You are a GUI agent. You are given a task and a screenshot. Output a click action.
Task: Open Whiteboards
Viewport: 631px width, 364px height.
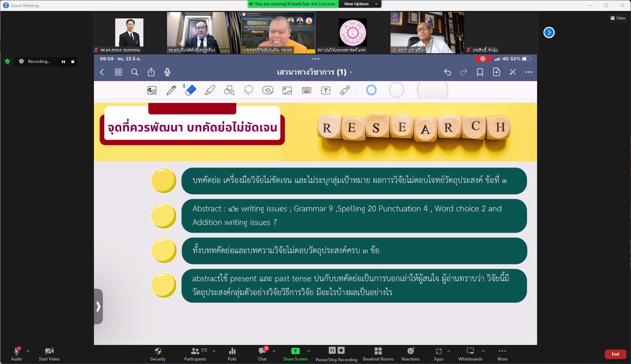pyautogui.click(x=470, y=354)
